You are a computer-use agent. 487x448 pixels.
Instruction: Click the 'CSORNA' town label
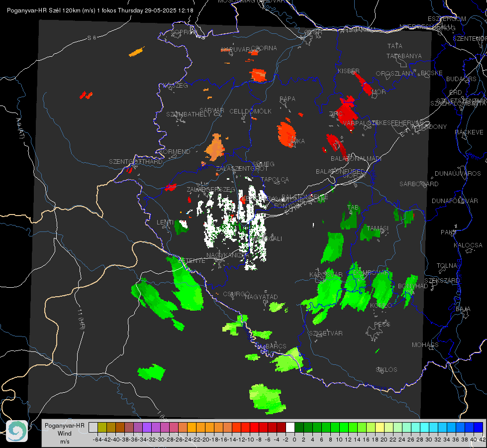pyautogui.click(x=264, y=48)
